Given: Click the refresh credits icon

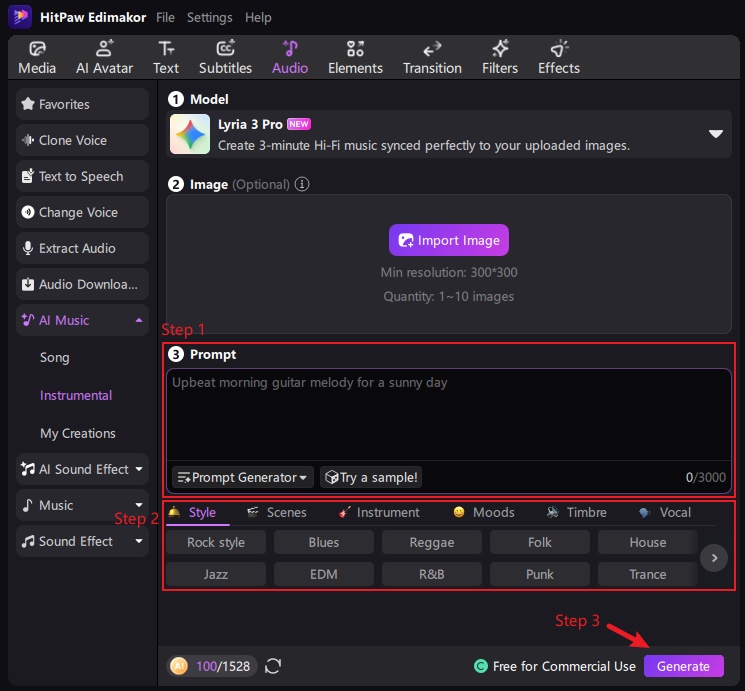Looking at the screenshot, I should click(x=273, y=666).
